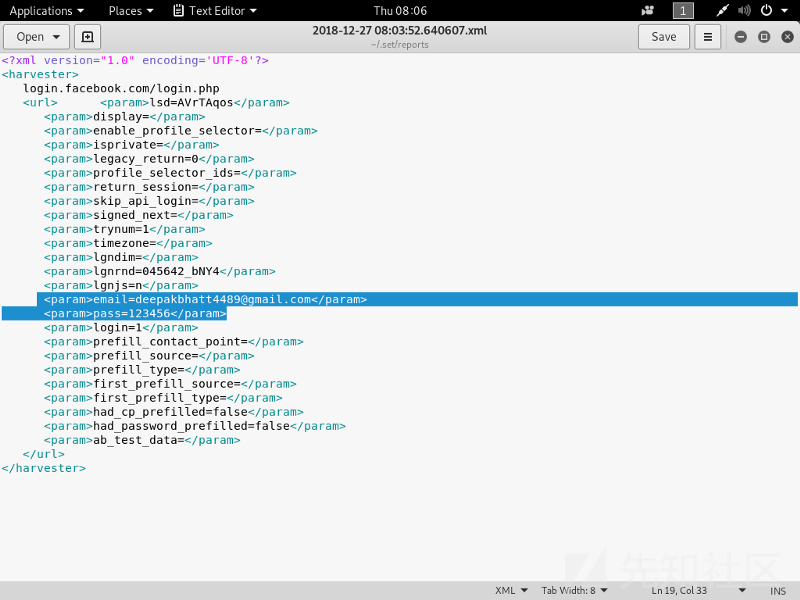Click the closing </url> tag
This screenshot has height=600, width=800.
point(43,454)
